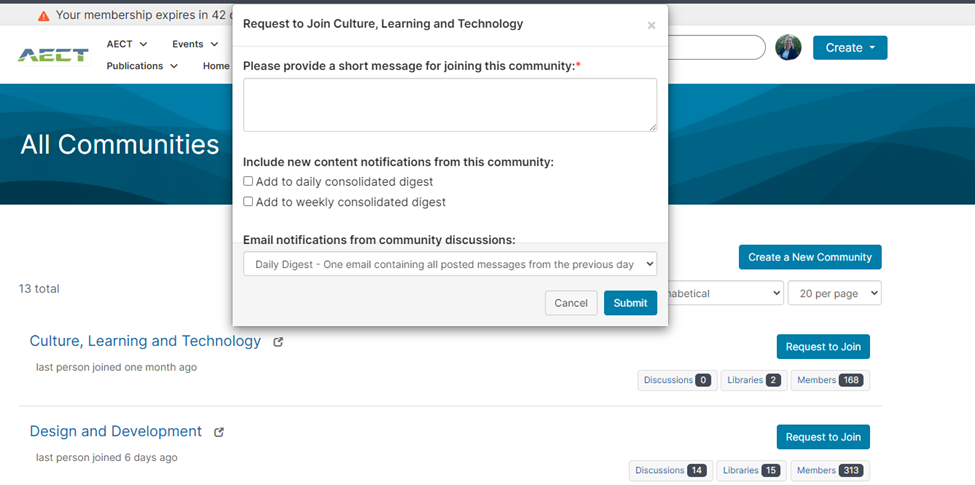This screenshot has width=975, height=485.
Task: Open the email notifications Daily Digest dropdown
Action: (x=450, y=264)
